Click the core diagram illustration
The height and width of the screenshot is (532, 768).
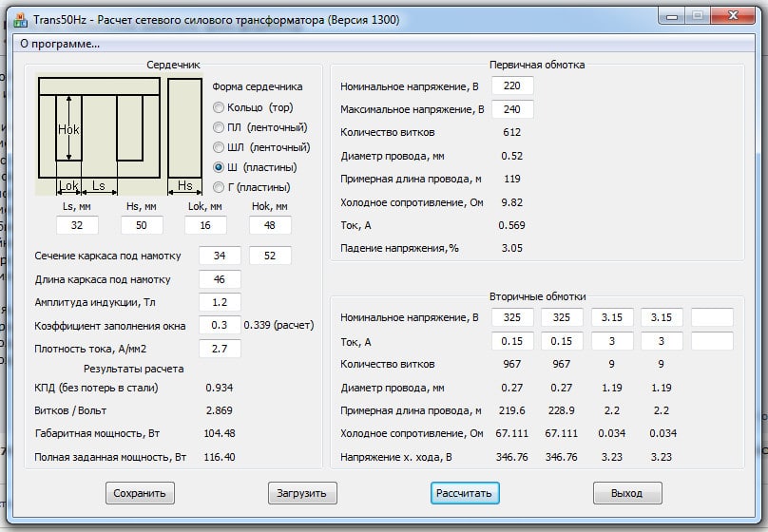point(120,135)
